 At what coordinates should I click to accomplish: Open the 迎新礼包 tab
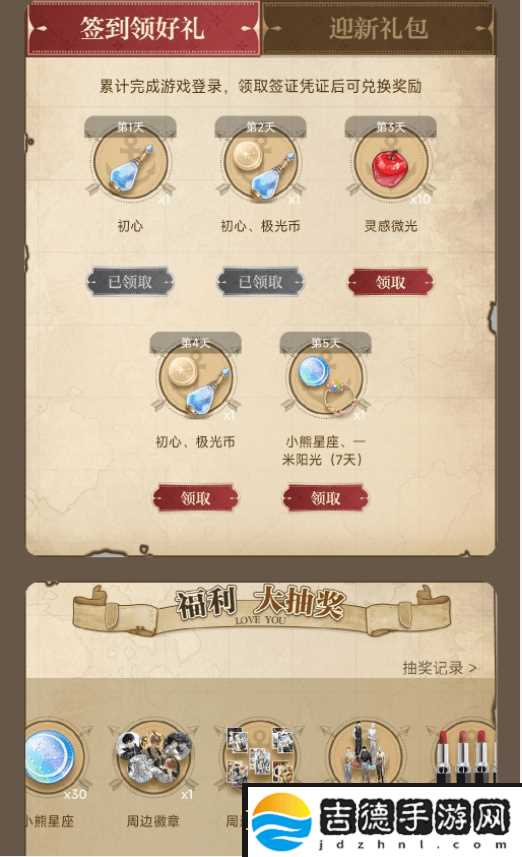[378, 28]
